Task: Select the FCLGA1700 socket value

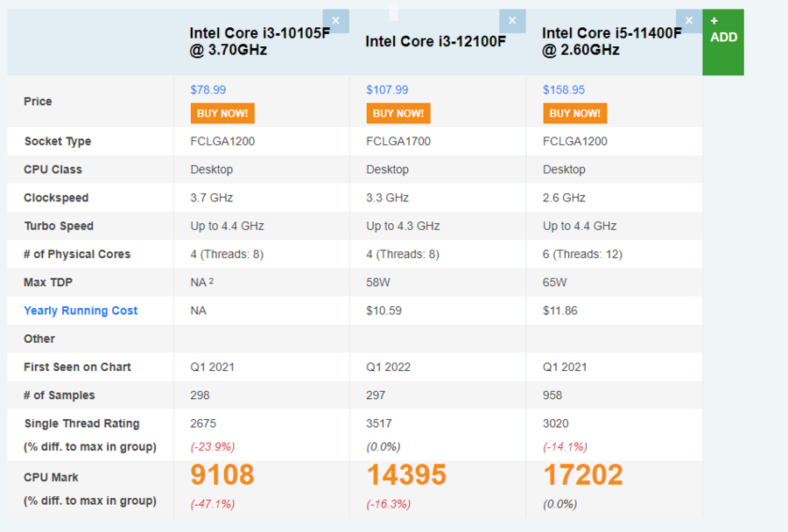Action: coord(398,141)
